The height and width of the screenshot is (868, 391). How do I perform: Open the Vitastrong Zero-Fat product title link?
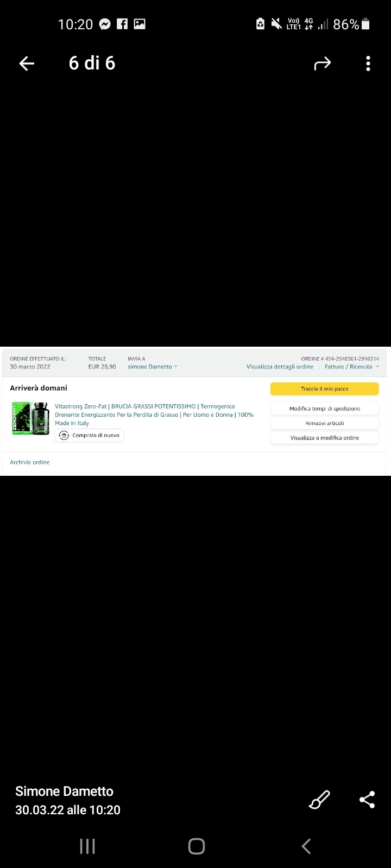click(154, 414)
